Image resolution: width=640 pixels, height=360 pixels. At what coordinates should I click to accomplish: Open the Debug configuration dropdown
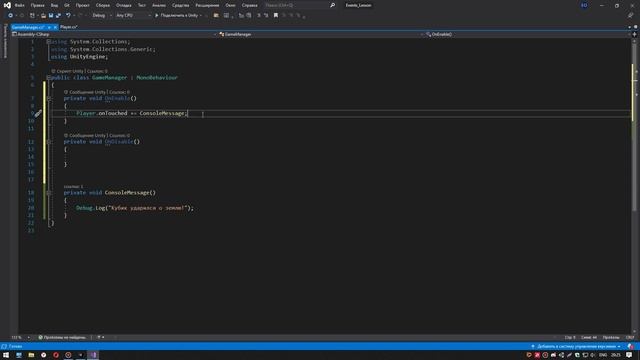pos(102,16)
